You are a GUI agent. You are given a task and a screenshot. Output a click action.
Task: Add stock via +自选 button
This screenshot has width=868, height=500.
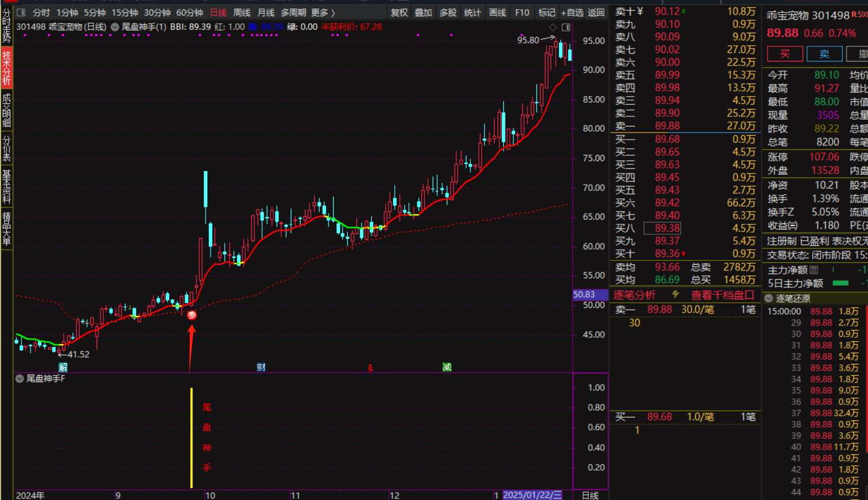point(572,12)
